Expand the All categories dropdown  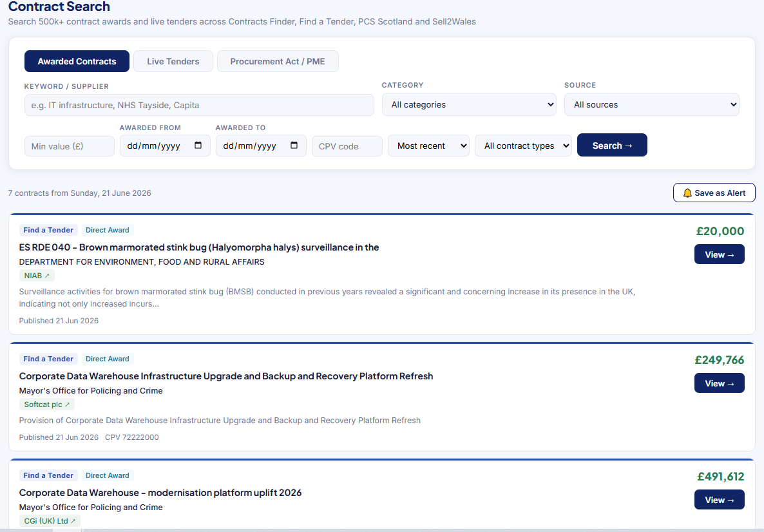(x=469, y=104)
